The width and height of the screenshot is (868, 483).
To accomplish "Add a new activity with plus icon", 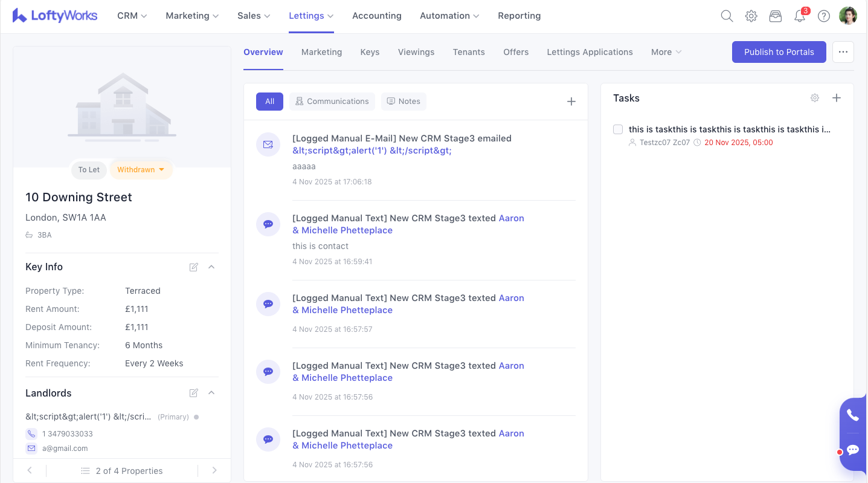I will click(x=571, y=102).
